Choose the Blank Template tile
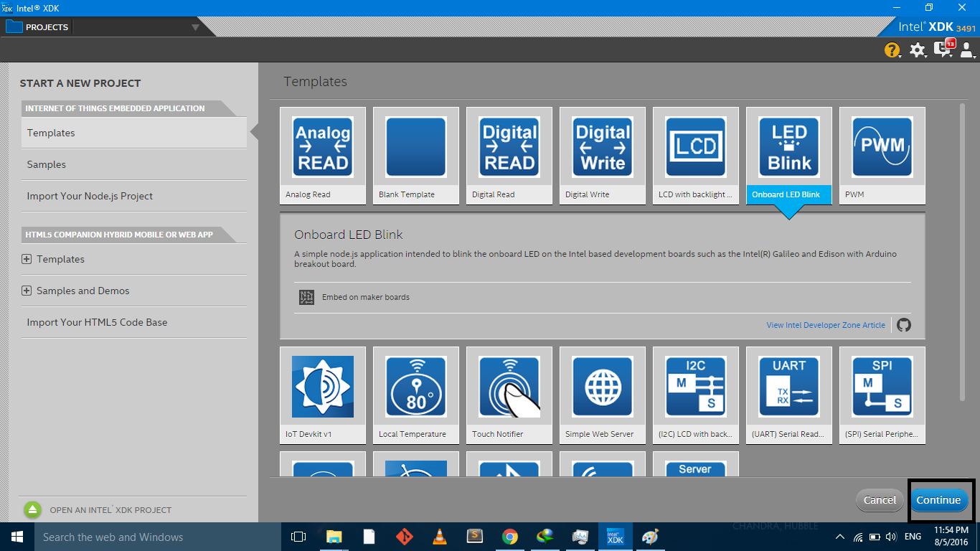Viewport: 980px width, 551px height. 416,156
